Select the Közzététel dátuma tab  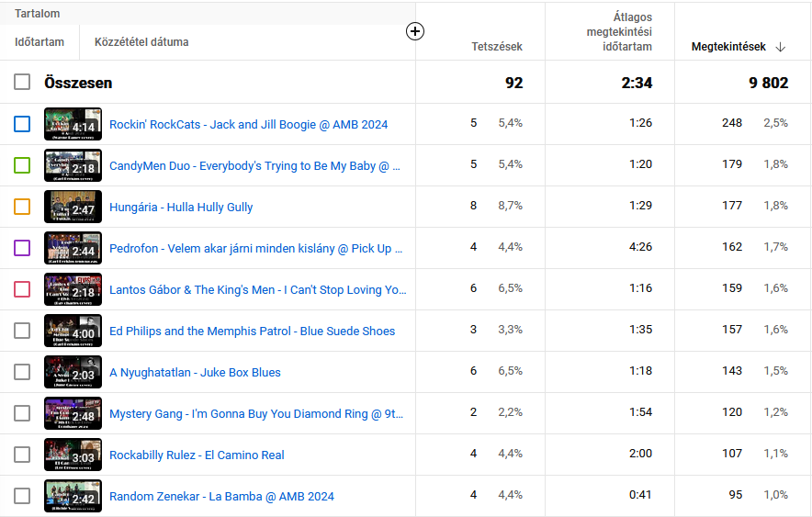click(x=141, y=42)
